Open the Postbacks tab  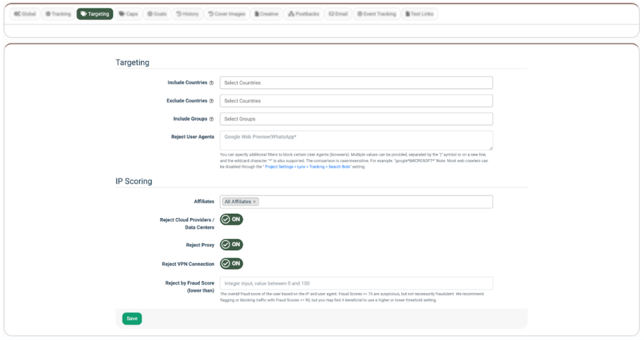(x=303, y=14)
